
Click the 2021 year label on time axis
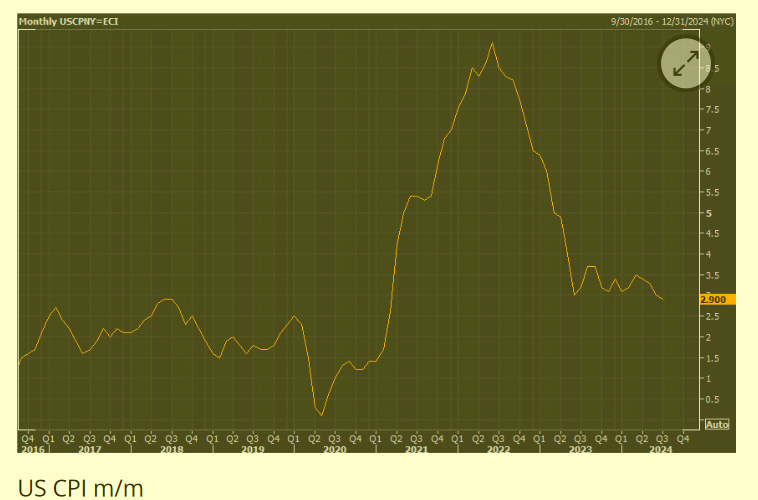point(416,450)
